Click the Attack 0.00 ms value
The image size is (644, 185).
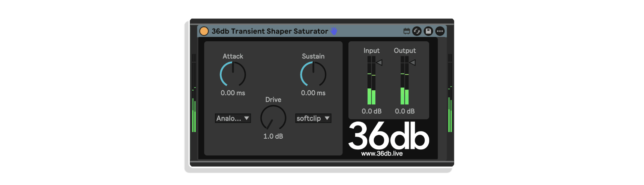click(x=233, y=93)
